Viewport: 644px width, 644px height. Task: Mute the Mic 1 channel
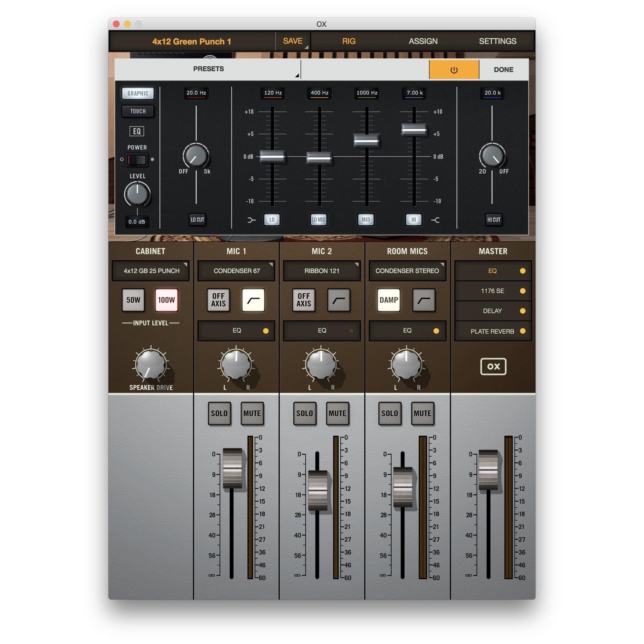coord(252,413)
